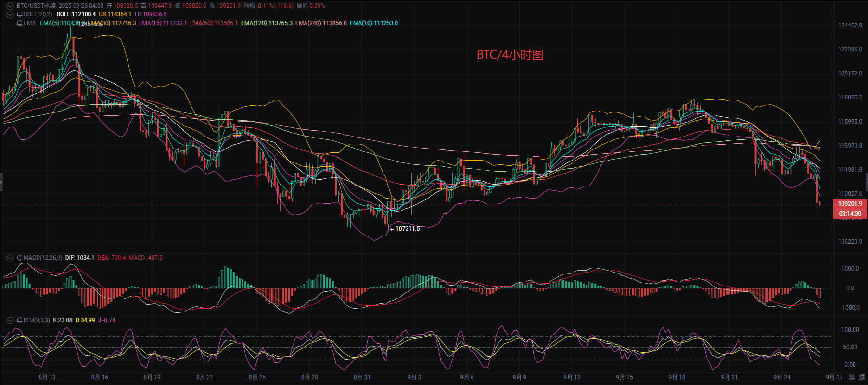Click the EMA(10):111253.0 label
The image size is (868, 385).
[374, 23]
